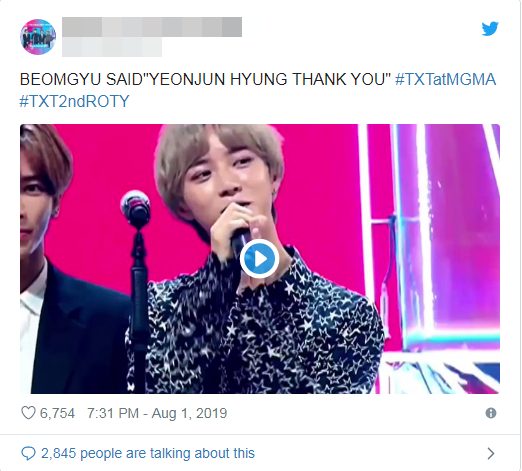Click the Twitter bird logo
522x471 pixels.
pos(490,29)
